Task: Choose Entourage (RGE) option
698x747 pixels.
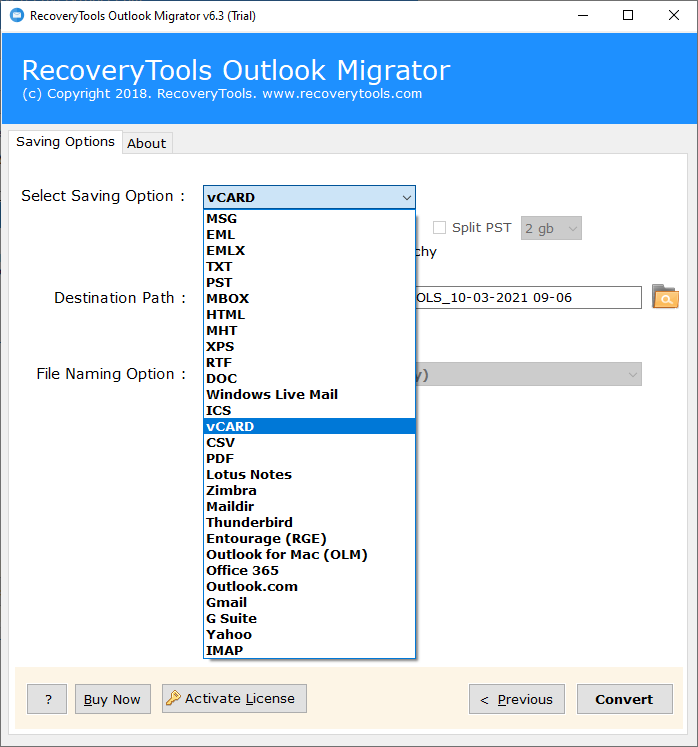Action: [x=309, y=539]
